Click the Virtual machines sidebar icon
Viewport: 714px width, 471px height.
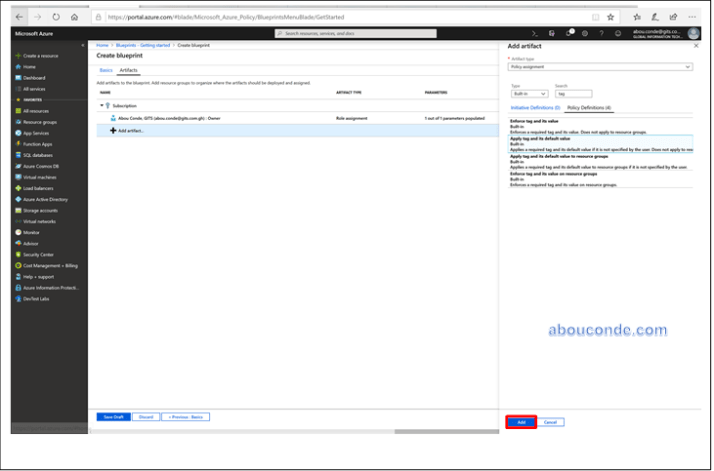pos(18,176)
